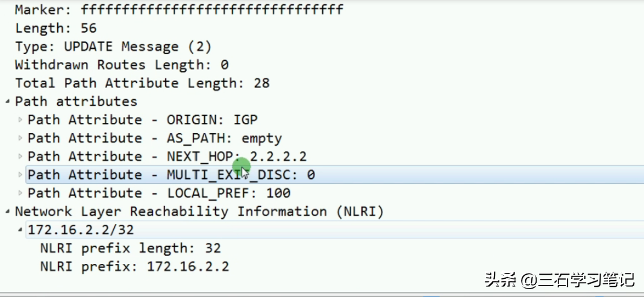
Task: Select NLRI prefix: 172.16.2.2 row
Action: coord(135,267)
